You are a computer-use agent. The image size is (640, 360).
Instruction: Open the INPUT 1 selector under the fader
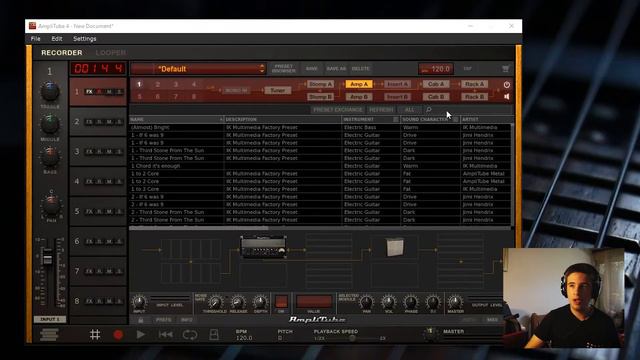pos(50,319)
